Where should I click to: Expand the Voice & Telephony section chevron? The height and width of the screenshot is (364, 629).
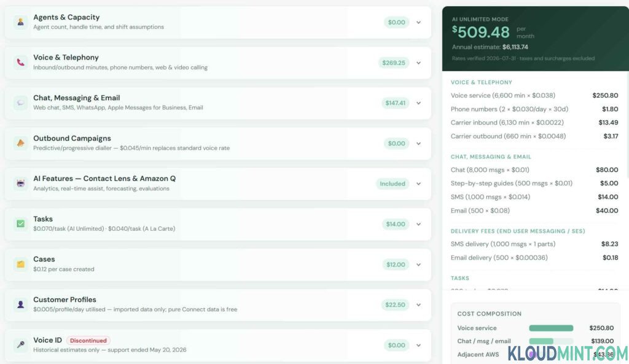tap(418, 63)
